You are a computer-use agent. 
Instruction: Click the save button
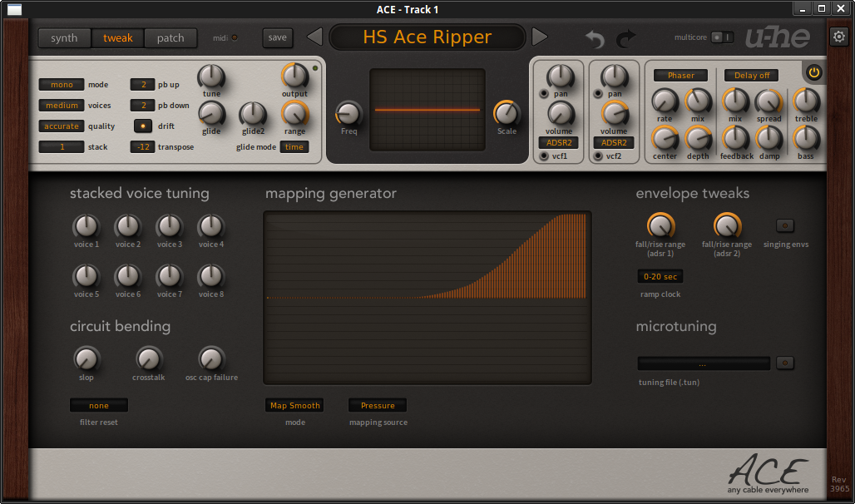tap(278, 37)
